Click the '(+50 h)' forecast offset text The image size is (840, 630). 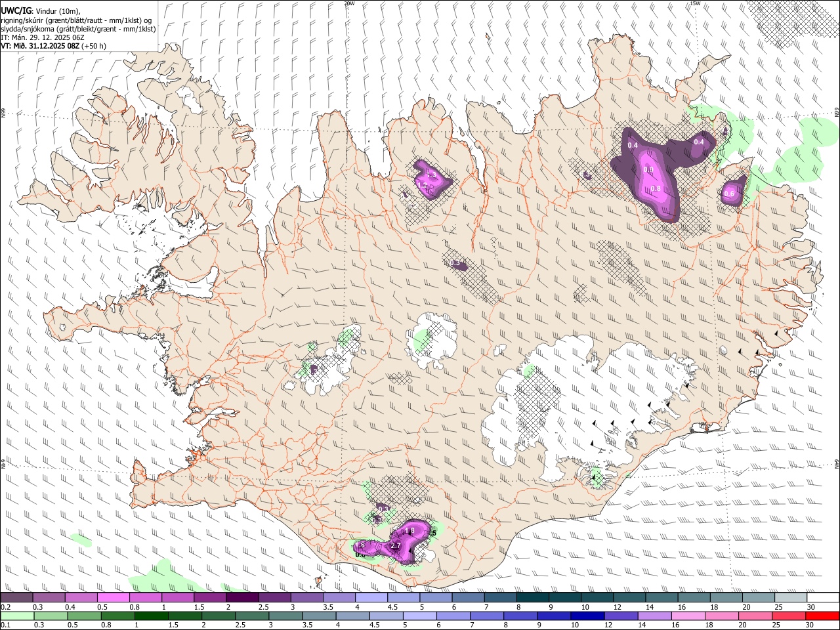pyautogui.click(x=94, y=46)
